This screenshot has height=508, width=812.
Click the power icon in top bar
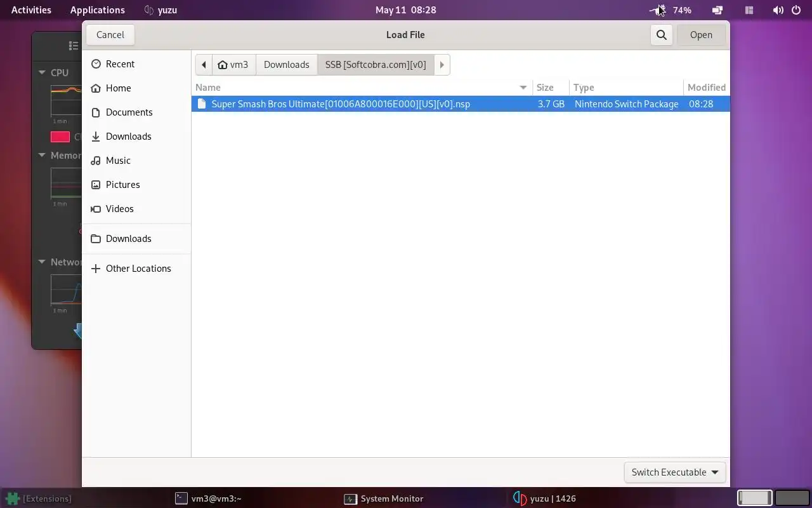[x=796, y=10]
